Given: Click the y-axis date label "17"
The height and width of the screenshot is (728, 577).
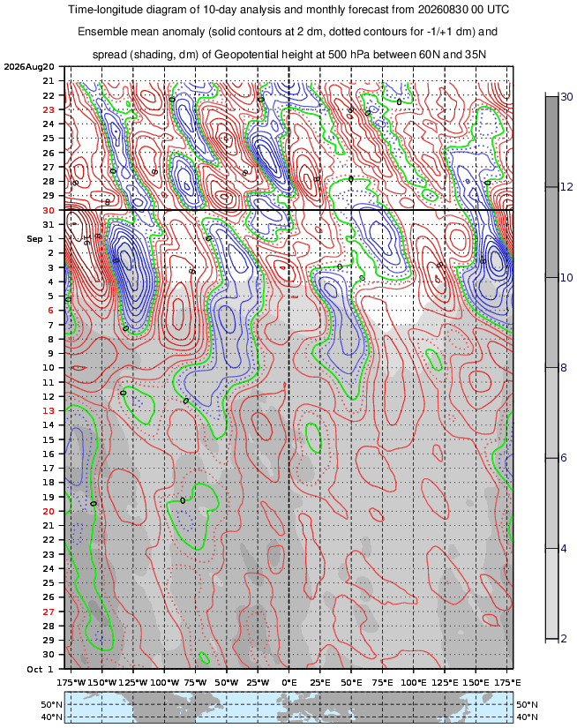Looking at the screenshot, I should pos(49,468).
